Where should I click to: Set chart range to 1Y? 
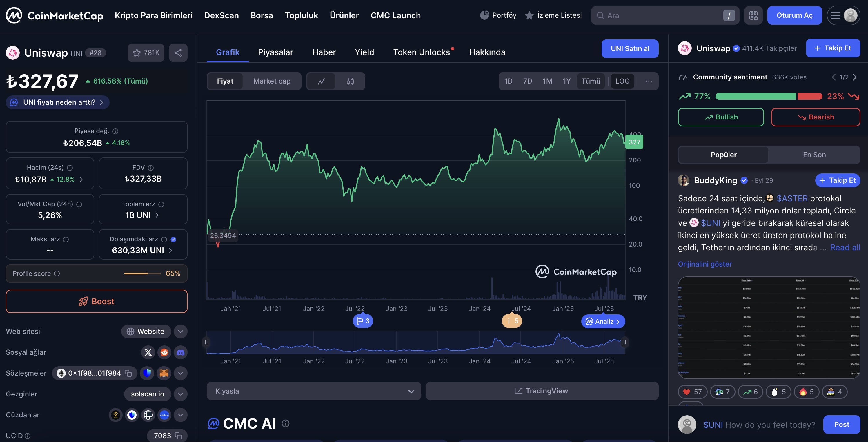click(x=567, y=81)
